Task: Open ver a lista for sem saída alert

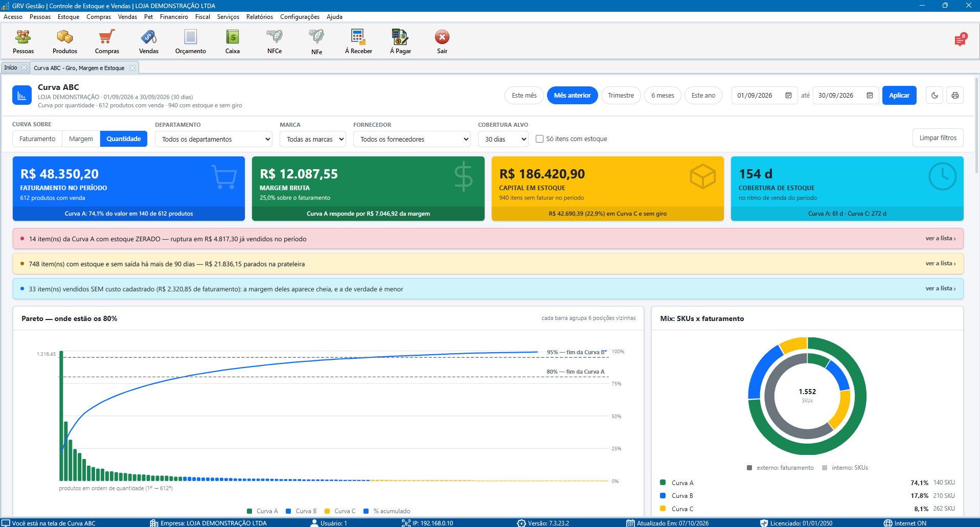Action: coord(940,263)
